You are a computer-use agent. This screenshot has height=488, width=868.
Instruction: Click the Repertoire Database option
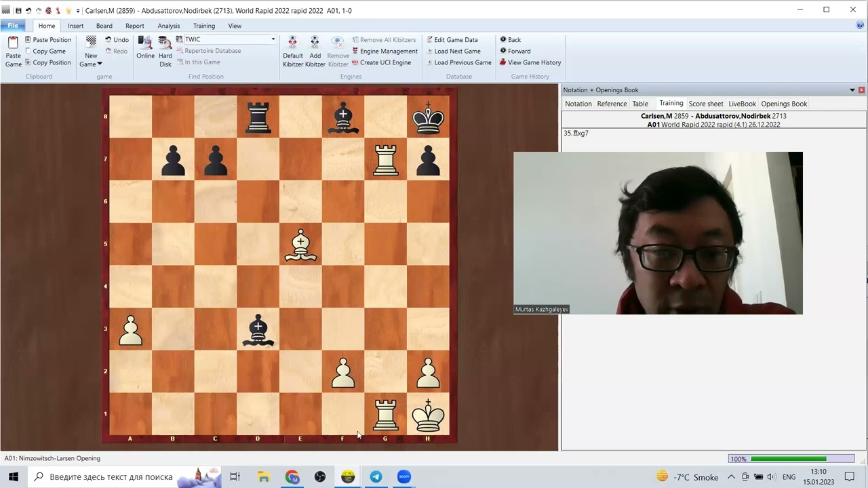tap(208, 51)
